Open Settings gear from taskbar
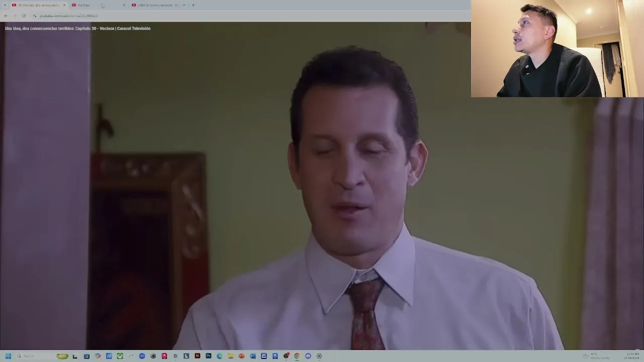644x362 pixels. click(x=319, y=356)
